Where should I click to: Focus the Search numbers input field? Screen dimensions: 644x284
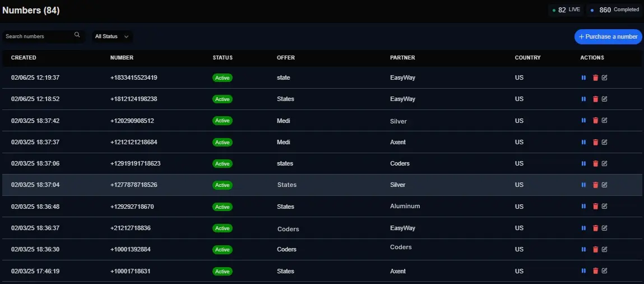(x=39, y=36)
